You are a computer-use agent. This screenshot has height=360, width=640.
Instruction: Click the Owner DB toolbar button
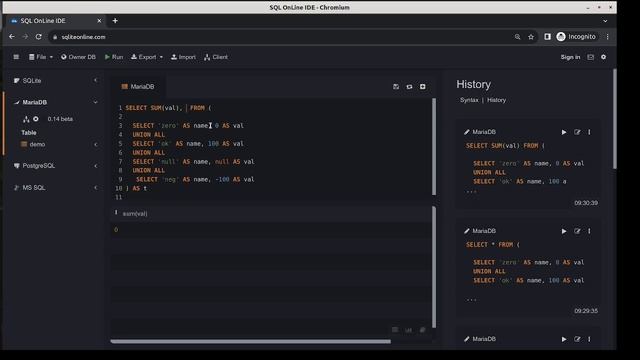tap(78, 57)
